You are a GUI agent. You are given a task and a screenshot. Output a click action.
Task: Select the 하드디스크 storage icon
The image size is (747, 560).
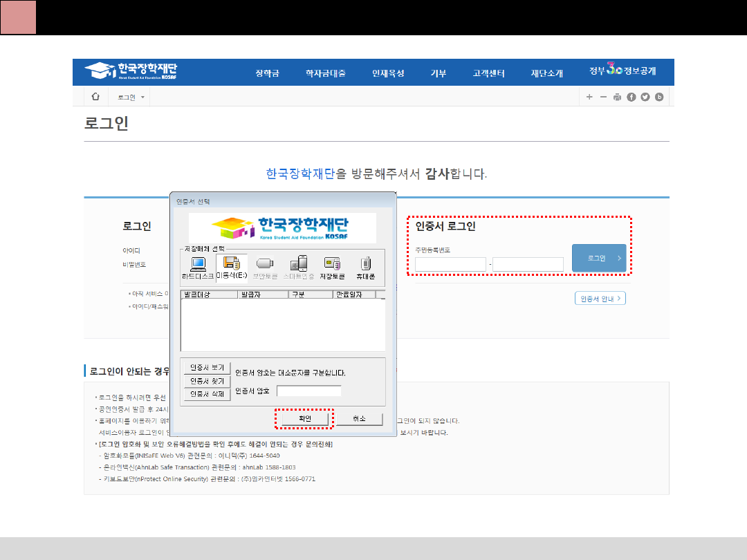198,268
